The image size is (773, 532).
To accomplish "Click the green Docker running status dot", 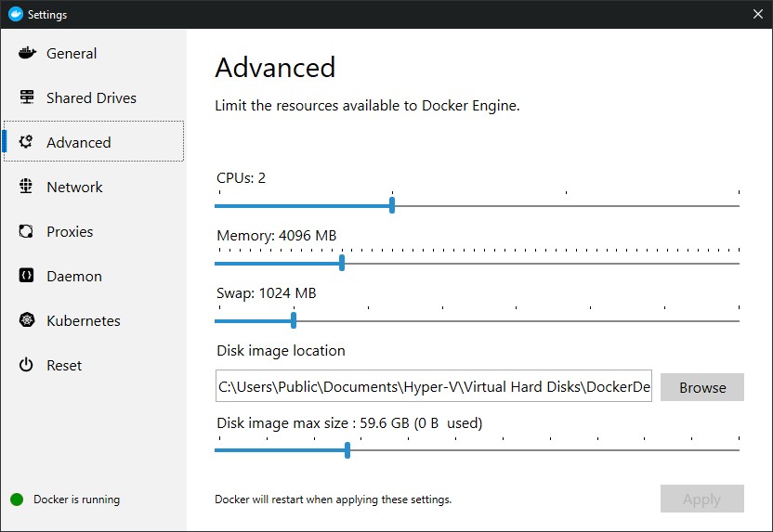I will 17,500.
